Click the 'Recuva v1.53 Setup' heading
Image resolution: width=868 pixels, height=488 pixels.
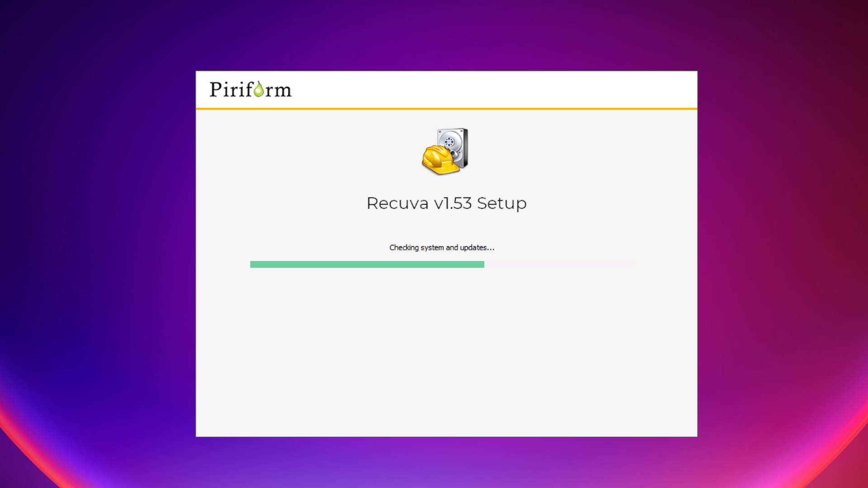click(x=446, y=203)
